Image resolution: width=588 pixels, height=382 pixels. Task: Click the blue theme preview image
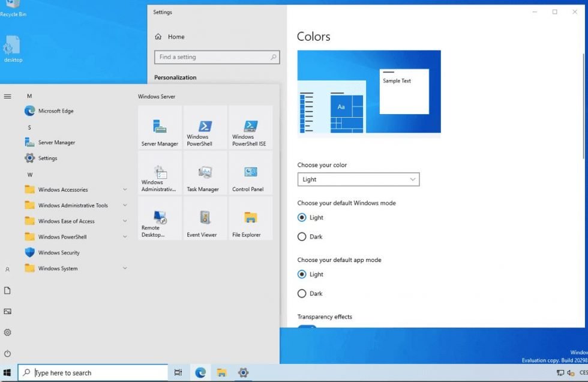point(368,92)
